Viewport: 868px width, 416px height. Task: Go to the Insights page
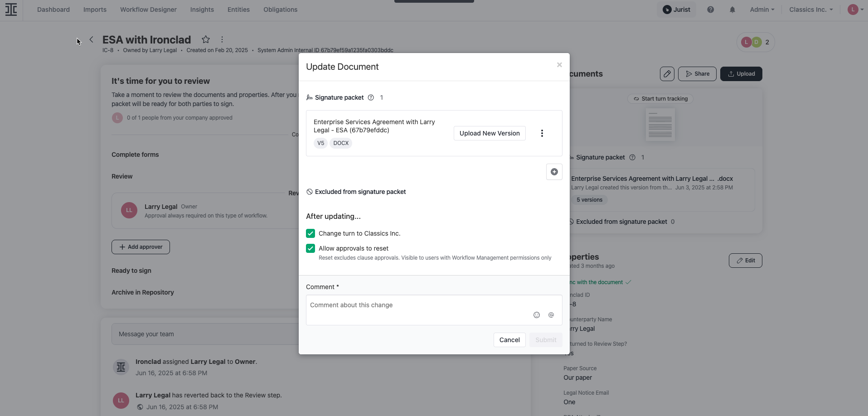click(x=202, y=9)
